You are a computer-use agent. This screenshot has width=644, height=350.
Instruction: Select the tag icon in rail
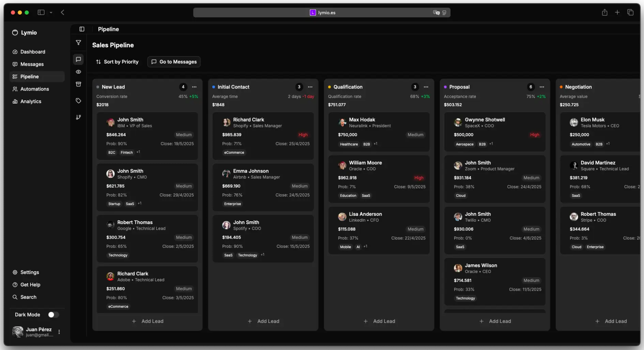tap(78, 101)
